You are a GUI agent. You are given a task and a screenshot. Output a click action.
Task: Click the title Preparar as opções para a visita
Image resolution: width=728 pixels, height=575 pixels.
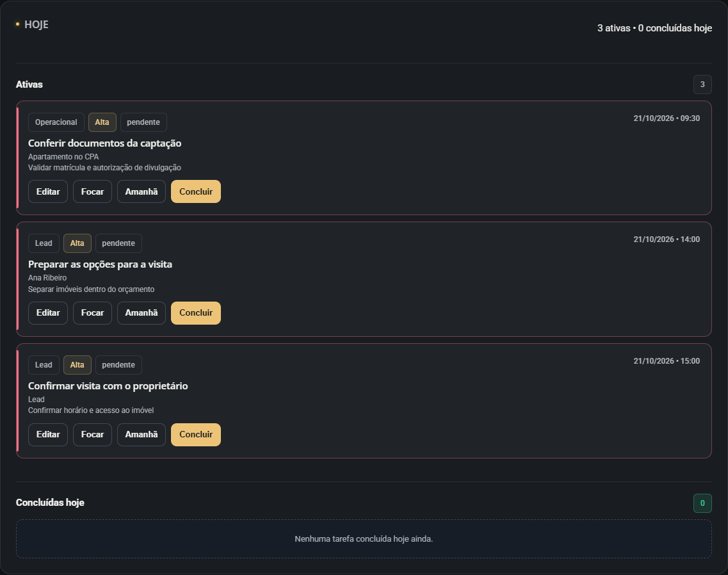(x=100, y=264)
